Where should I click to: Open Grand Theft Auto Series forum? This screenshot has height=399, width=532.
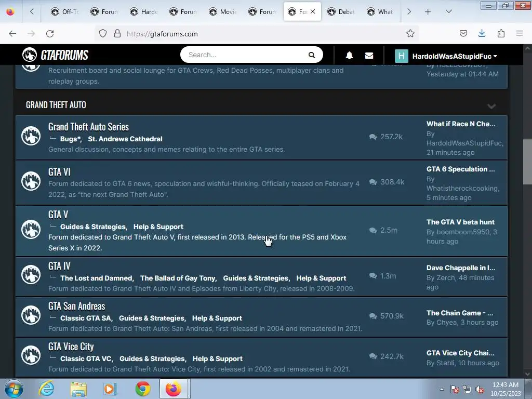coord(88,127)
